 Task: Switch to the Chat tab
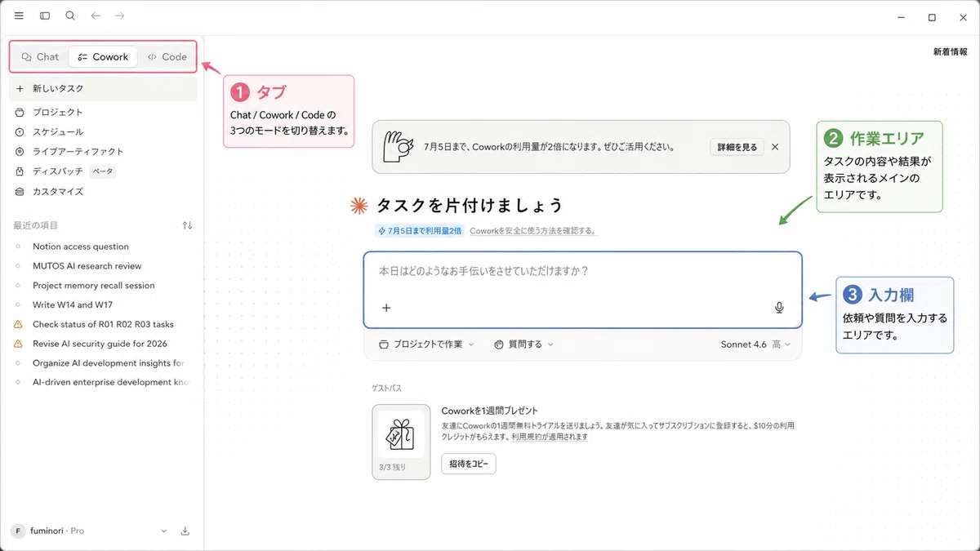tap(40, 57)
